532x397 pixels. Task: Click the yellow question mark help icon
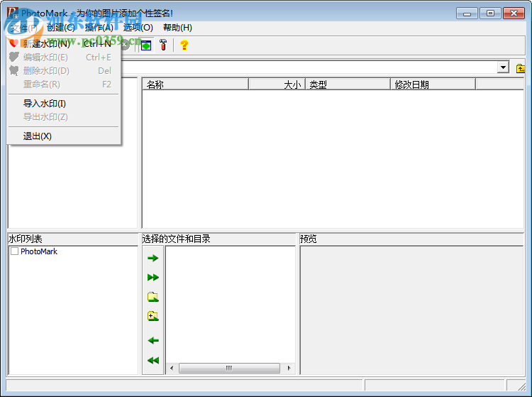pyautogui.click(x=184, y=45)
